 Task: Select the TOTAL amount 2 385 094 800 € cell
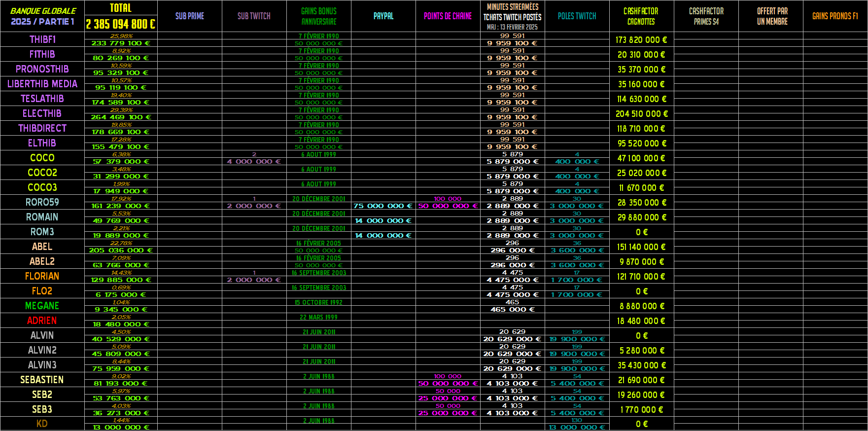point(121,24)
